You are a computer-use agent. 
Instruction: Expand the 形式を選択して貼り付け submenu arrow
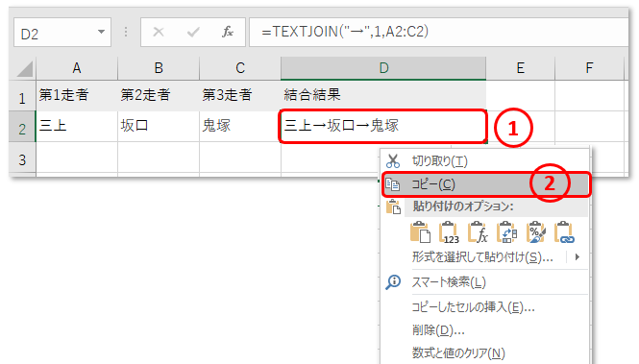(x=578, y=257)
